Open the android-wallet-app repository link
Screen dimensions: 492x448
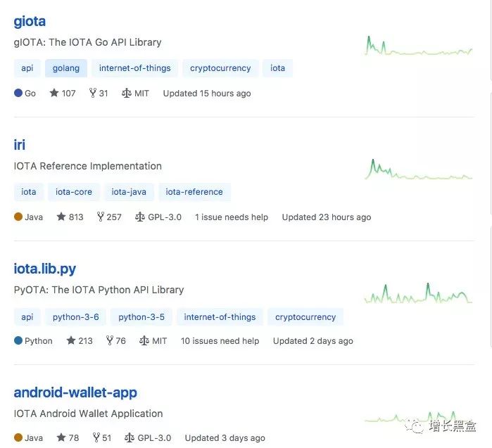click(75, 392)
